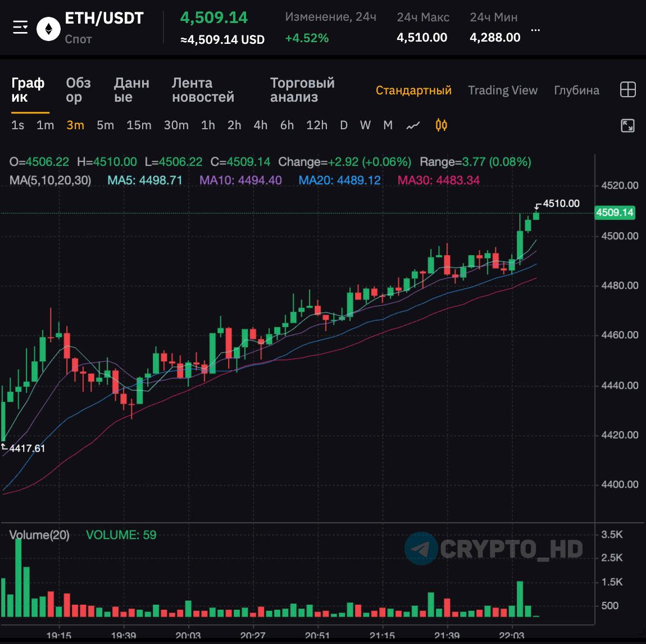Open Volume(20) indicator settings
The width and height of the screenshot is (646, 644).
[x=39, y=535]
